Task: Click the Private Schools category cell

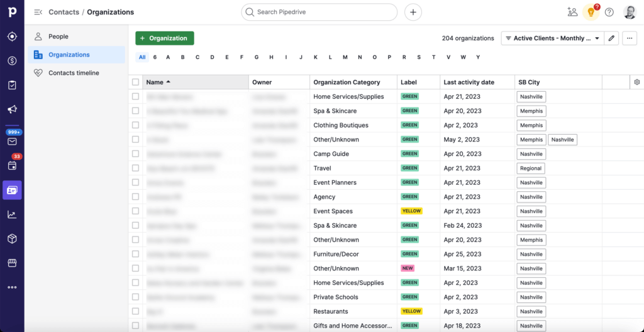Action: (353, 297)
